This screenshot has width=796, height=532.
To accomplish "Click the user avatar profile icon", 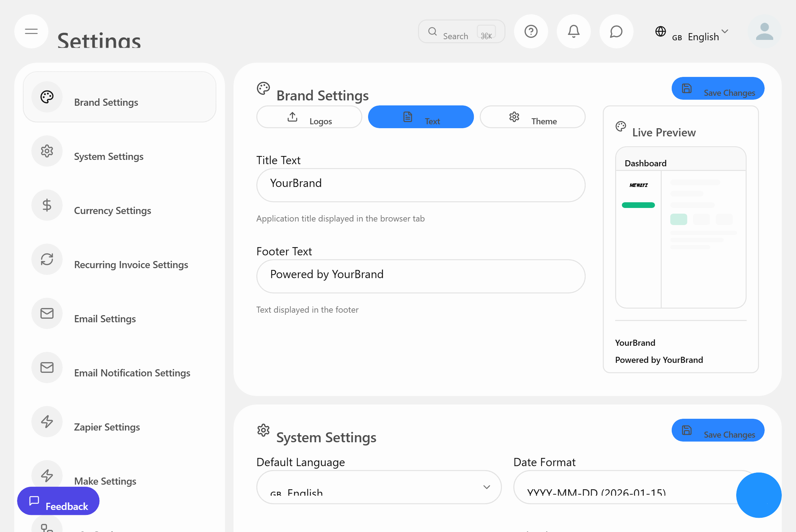I will tap(764, 31).
